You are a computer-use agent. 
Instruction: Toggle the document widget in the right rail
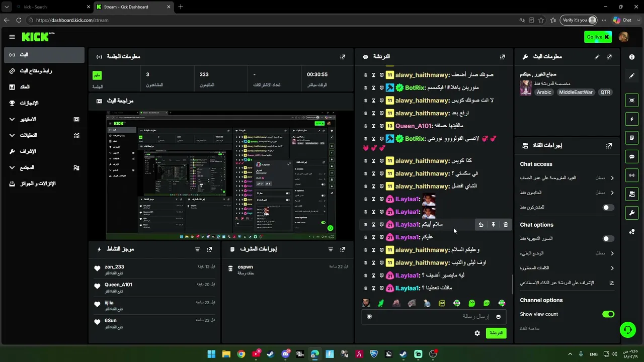pyautogui.click(x=632, y=138)
